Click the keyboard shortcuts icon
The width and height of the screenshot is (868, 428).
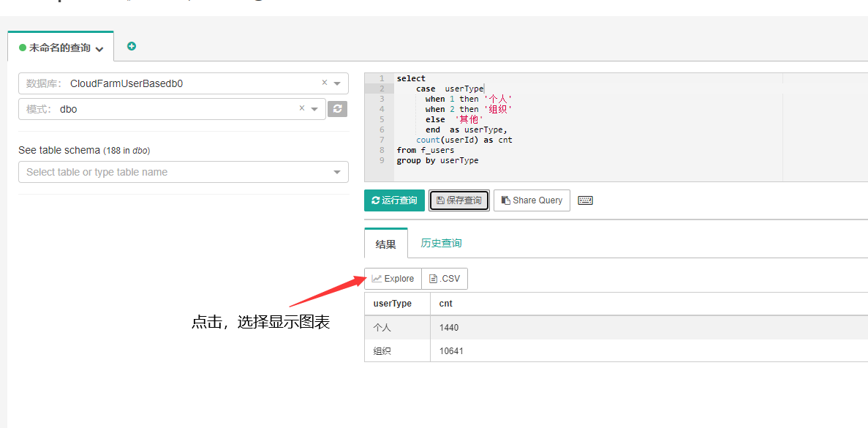click(x=584, y=200)
